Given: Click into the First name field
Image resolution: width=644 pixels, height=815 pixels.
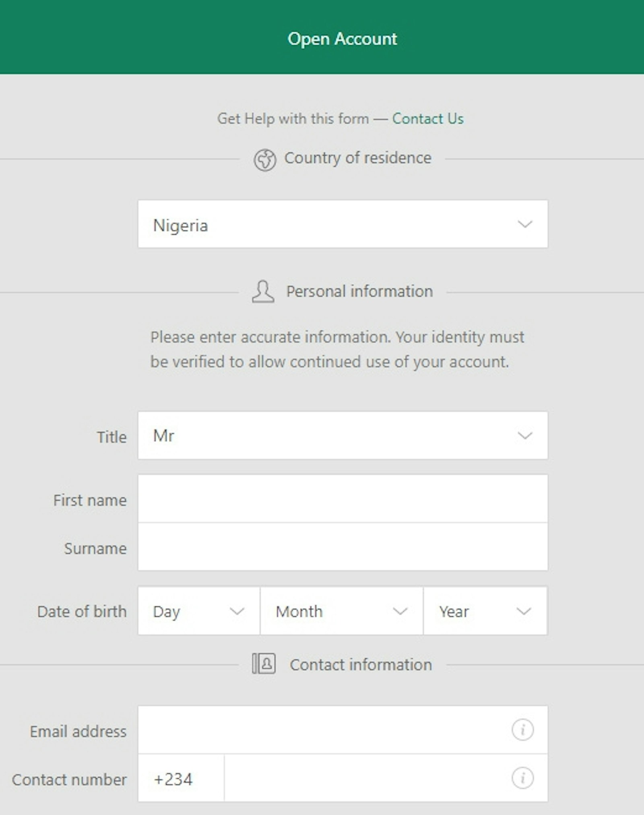Looking at the screenshot, I should click(x=342, y=499).
